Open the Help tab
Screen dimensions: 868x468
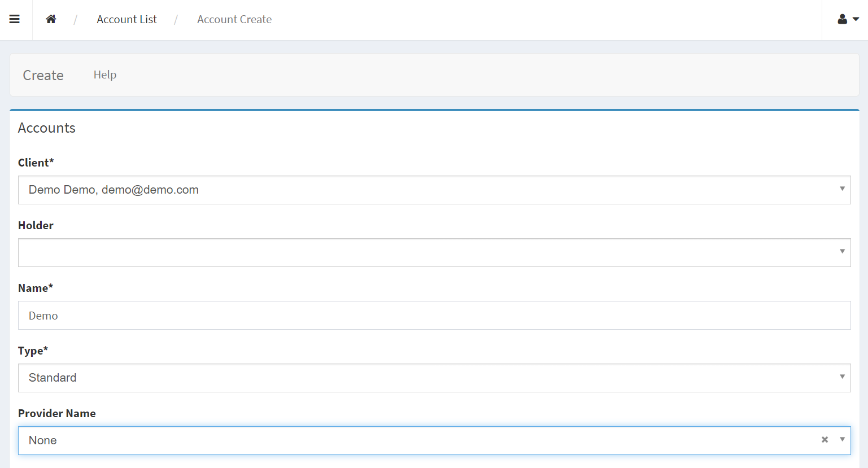(105, 75)
